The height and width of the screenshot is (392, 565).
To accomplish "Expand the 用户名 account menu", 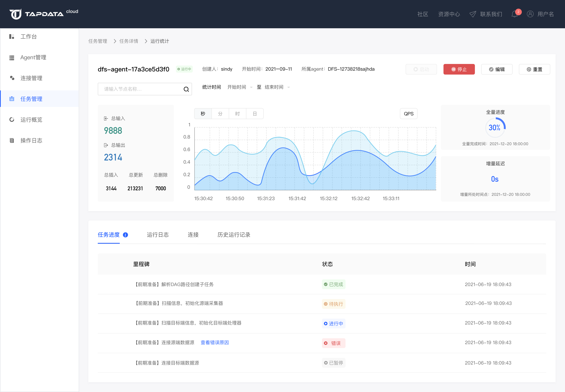I will [545, 14].
